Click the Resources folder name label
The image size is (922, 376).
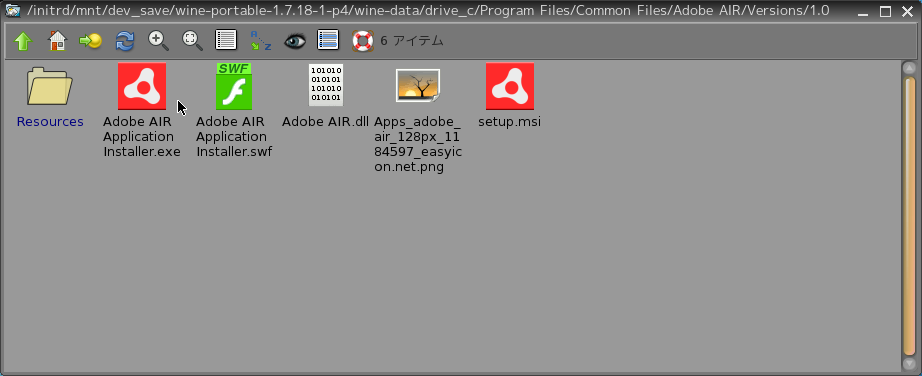tap(50, 122)
